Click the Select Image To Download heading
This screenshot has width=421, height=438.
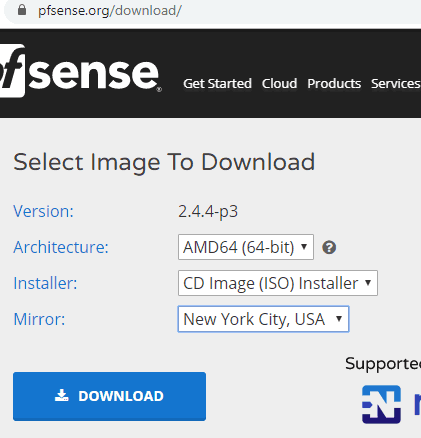tap(164, 162)
